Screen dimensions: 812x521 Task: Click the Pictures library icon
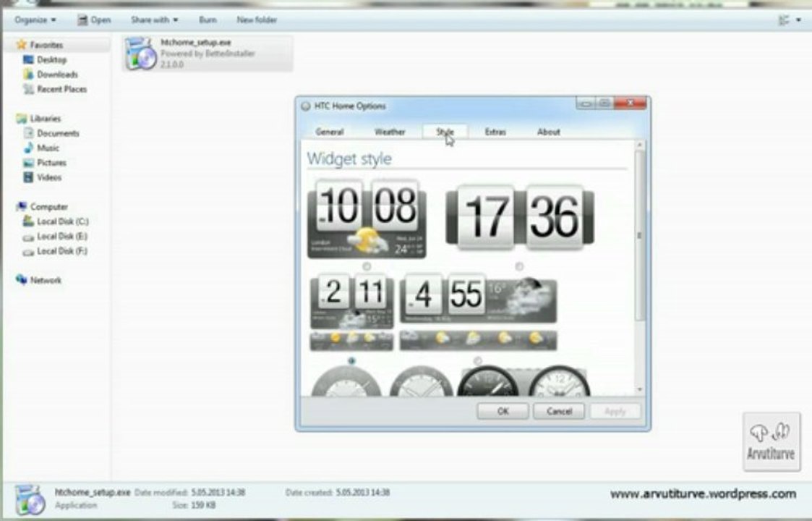[28, 163]
